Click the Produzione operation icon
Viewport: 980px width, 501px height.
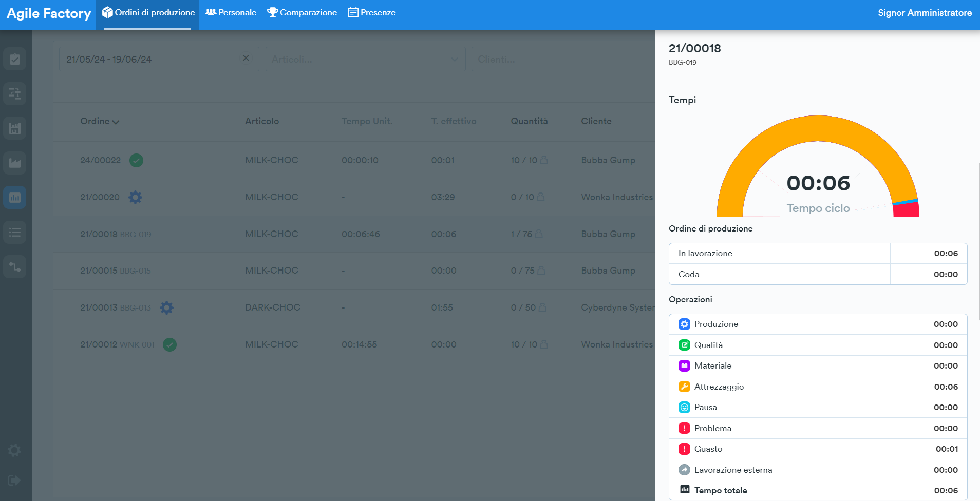(x=684, y=324)
